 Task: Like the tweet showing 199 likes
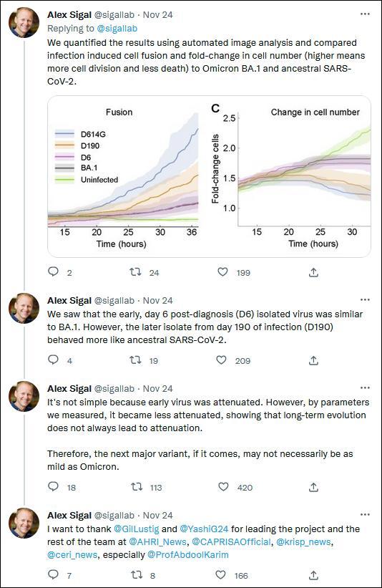(223, 272)
